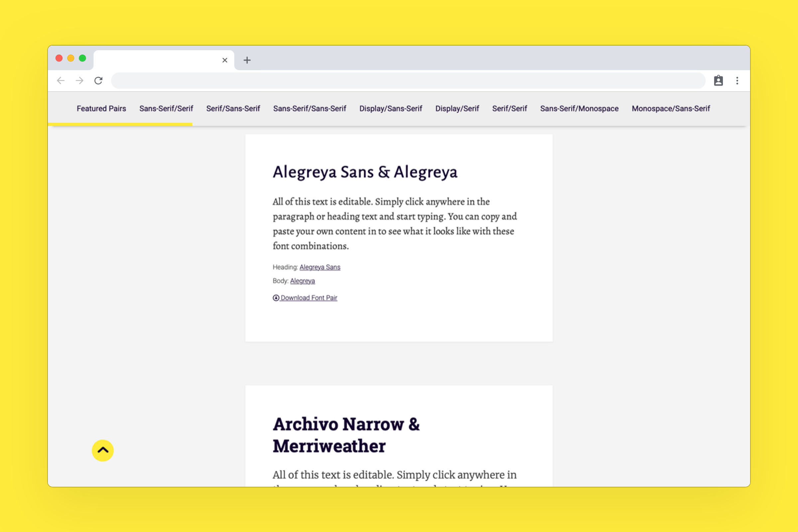This screenshot has width=798, height=532.
Task: Click the Archivo Narrow & Merriweather heading
Action: (346, 435)
